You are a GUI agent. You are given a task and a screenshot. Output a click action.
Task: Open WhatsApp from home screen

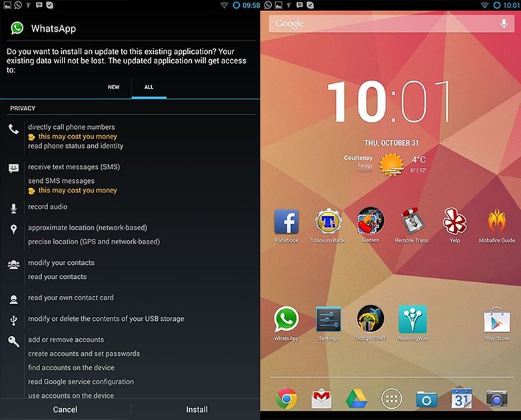tap(286, 319)
